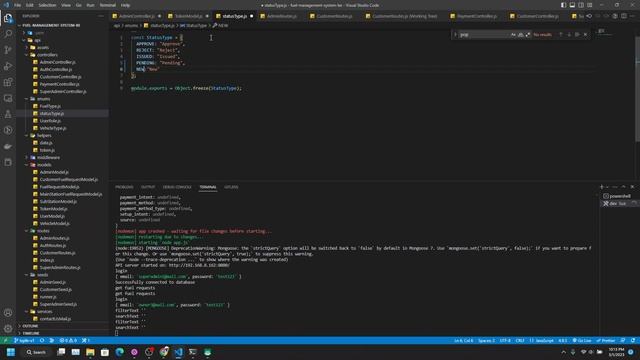640x360 pixels.
Task: Open the Search view in activity bar
Action: coord(8,34)
